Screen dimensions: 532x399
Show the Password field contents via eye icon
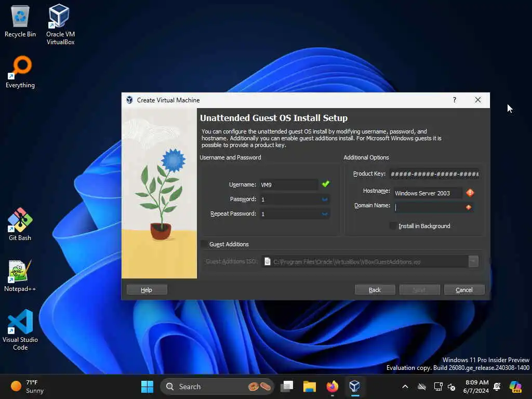tap(325, 199)
